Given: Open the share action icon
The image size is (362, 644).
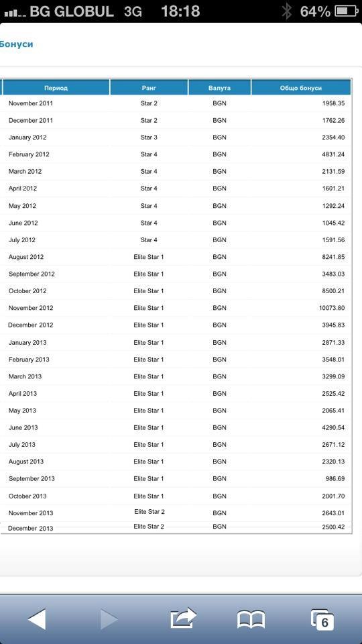Looking at the screenshot, I should pyautogui.click(x=183, y=618).
